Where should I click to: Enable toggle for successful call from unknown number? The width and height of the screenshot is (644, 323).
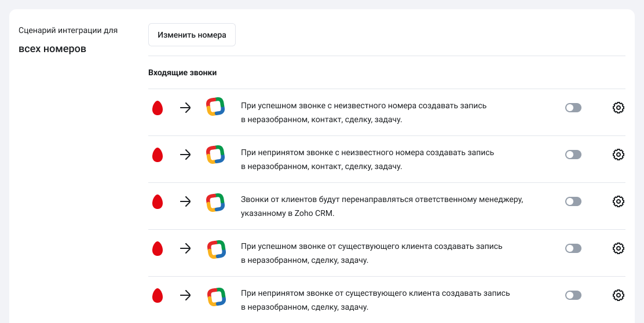click(573, 108)
